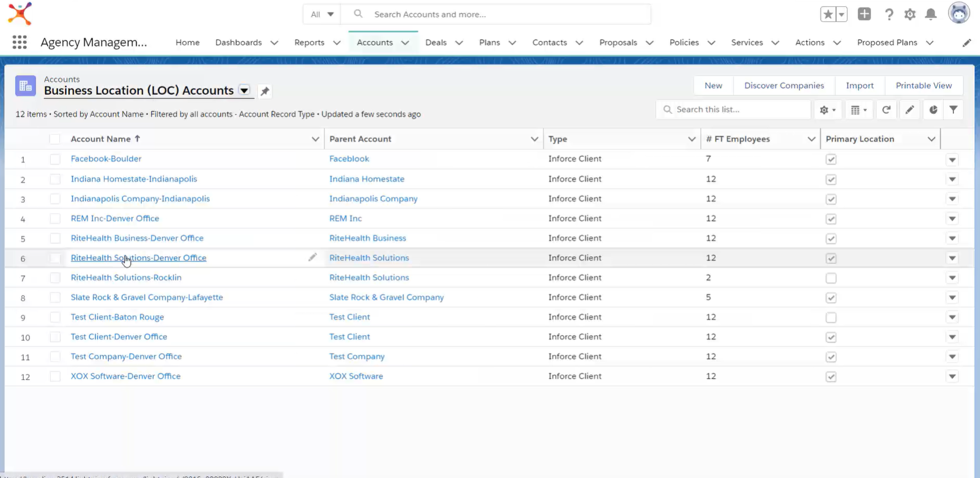Toggle Primary Location for RiteHealth Solutions-Rocklin
The width and height of the screenshot is (980, 478).
[x=831, y=278]
